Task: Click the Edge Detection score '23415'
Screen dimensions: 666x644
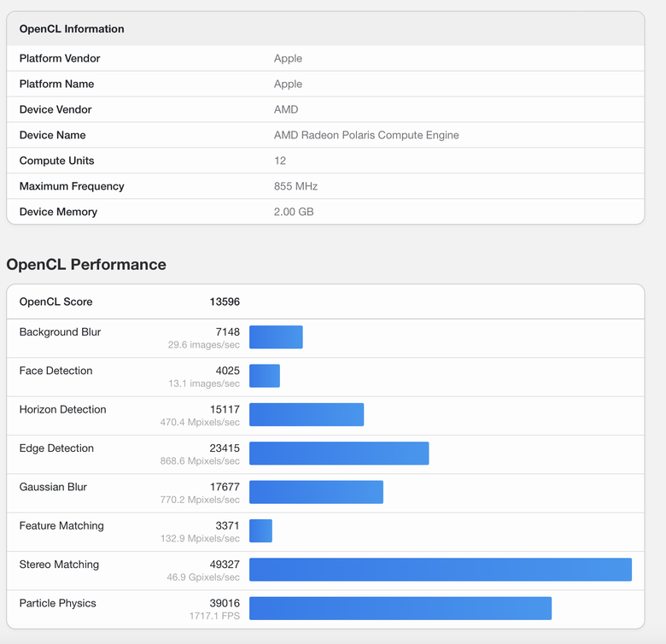Action: (225, 448)
